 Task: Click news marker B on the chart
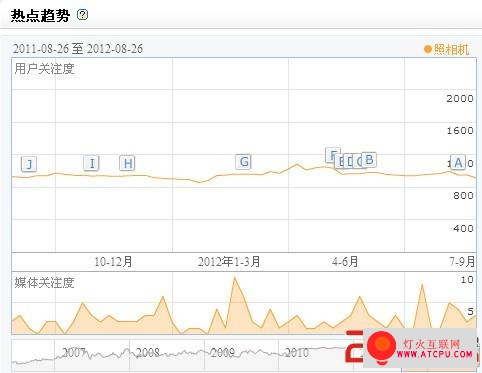point(369,159)
